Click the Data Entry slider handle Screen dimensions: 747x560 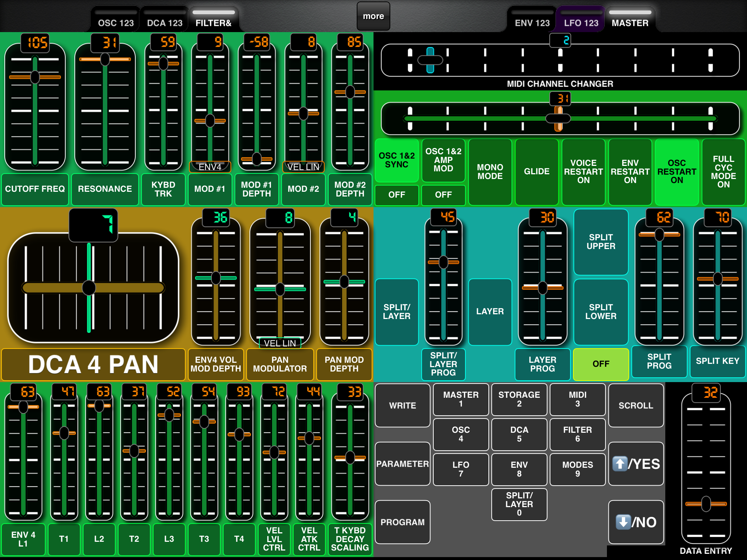tap(706, 504)
